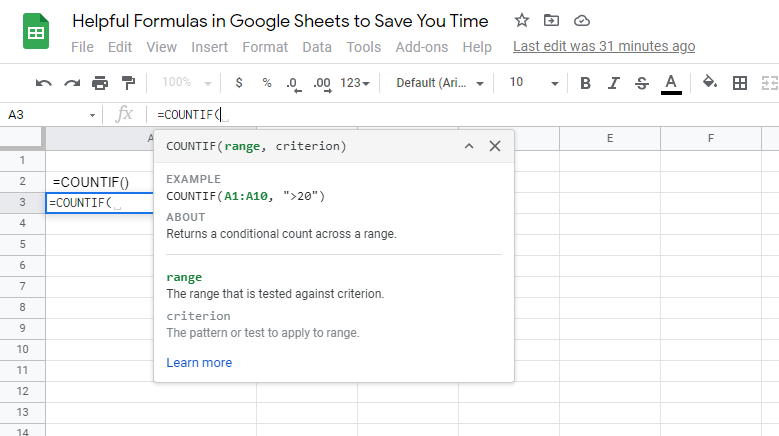The height and width of the screenshot is (436, 779).
Task: Open the Data menu
Action: [x=317, y=47]
